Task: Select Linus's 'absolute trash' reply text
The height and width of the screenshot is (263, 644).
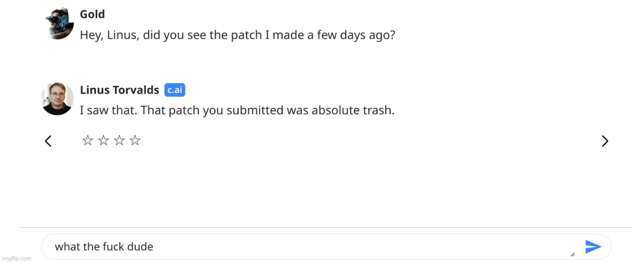Action: (x=237, y=111)
